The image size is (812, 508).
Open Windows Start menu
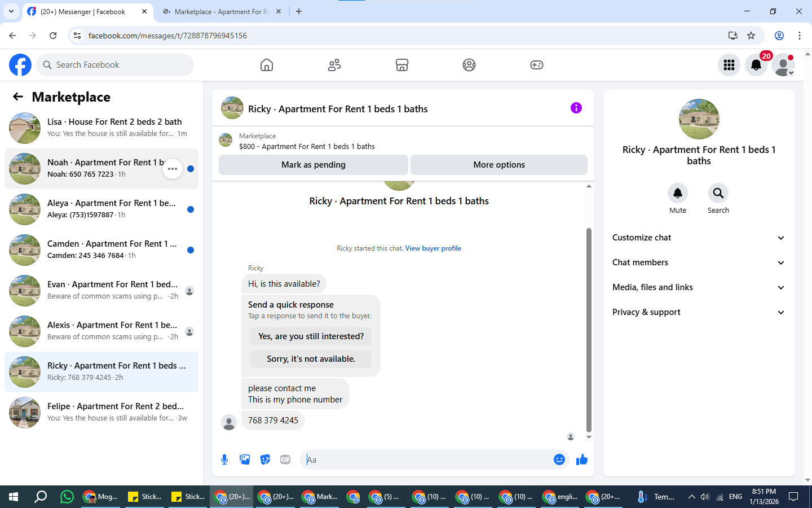[14, 497]
